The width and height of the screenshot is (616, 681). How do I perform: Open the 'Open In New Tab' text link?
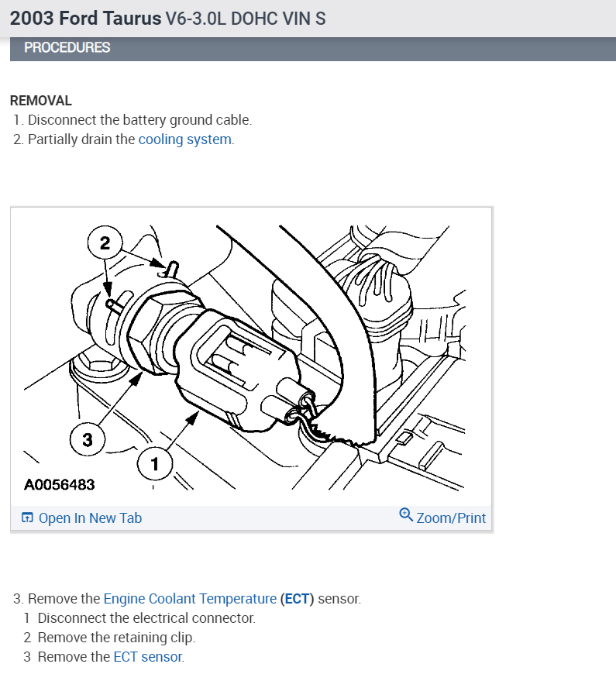[90, 518]
